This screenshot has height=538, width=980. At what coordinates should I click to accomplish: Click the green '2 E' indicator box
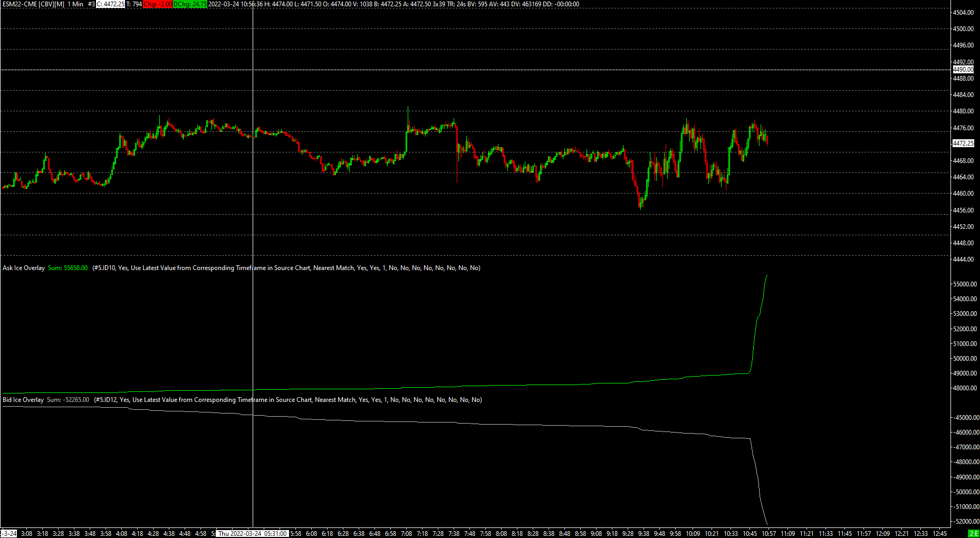[x=973, y=534]
